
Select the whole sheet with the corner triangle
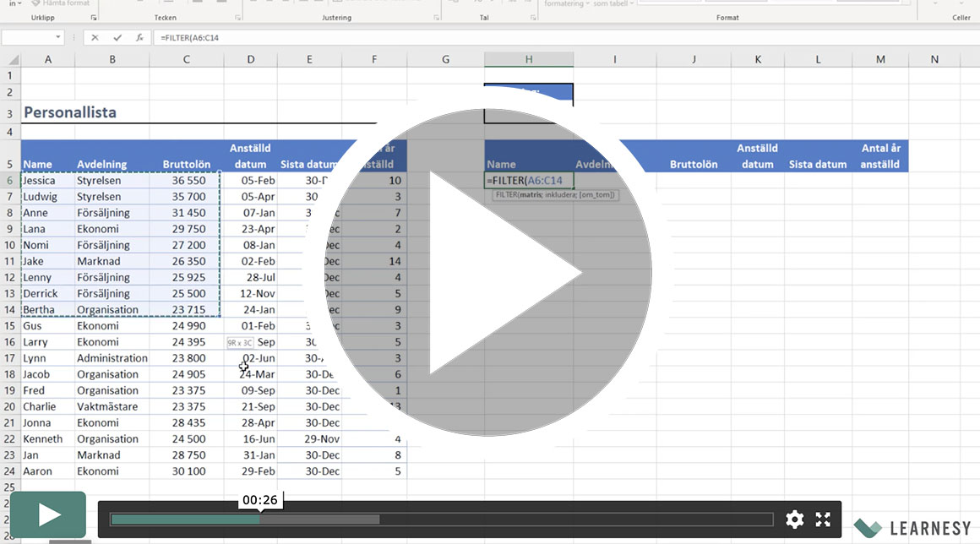click(x=13, y=60)
